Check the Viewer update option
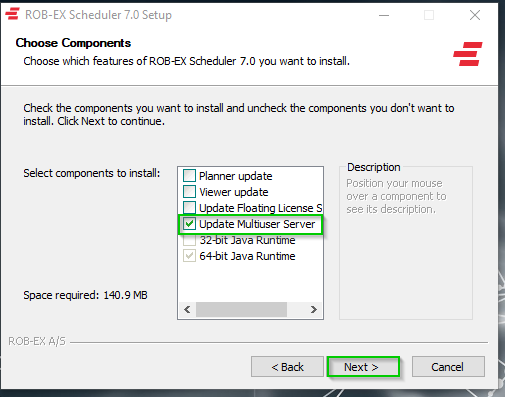Screen dimensions: 505x397 189,192
